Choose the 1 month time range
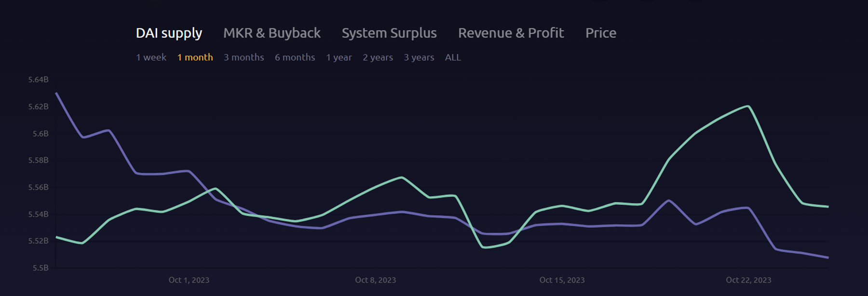Image resolution: width=868 pixels, height=296 pixels. [195, 57]
